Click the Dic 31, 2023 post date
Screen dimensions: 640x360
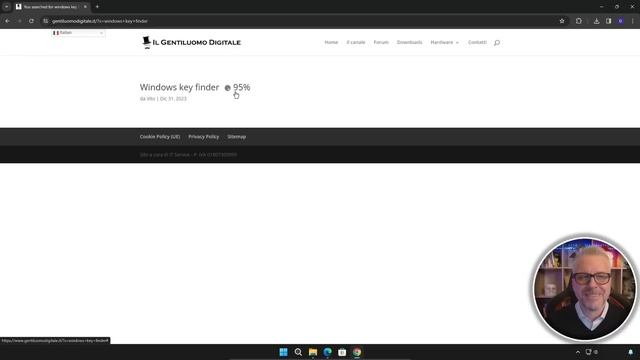coord(173,99)
